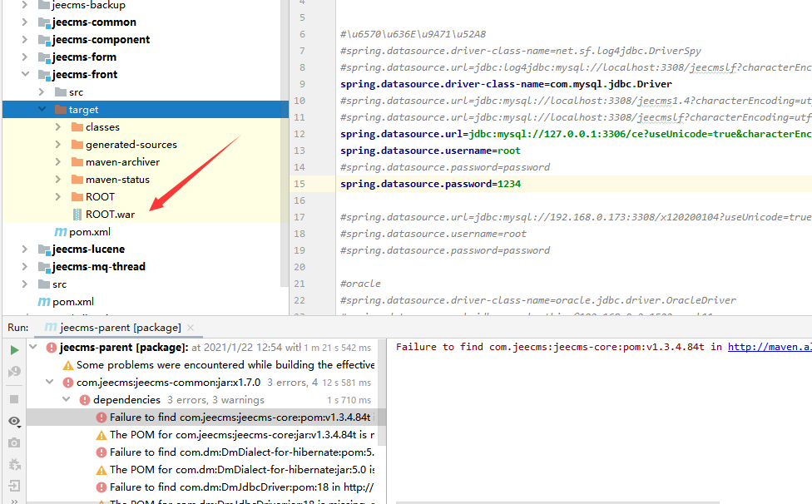This screenshot has width=812, height=504.
Task: Select the jeecms-mq-thread module
Action: [x=98, y=267]
